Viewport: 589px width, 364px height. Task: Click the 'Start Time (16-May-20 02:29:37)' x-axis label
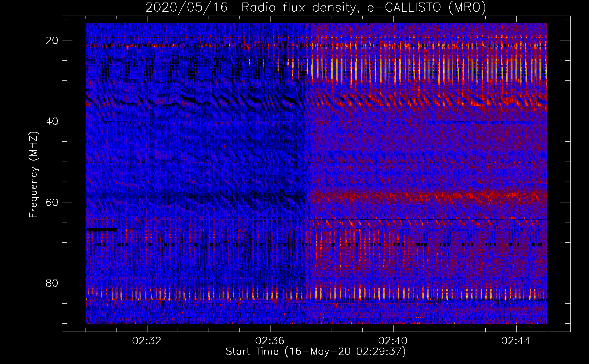point(316,352)
